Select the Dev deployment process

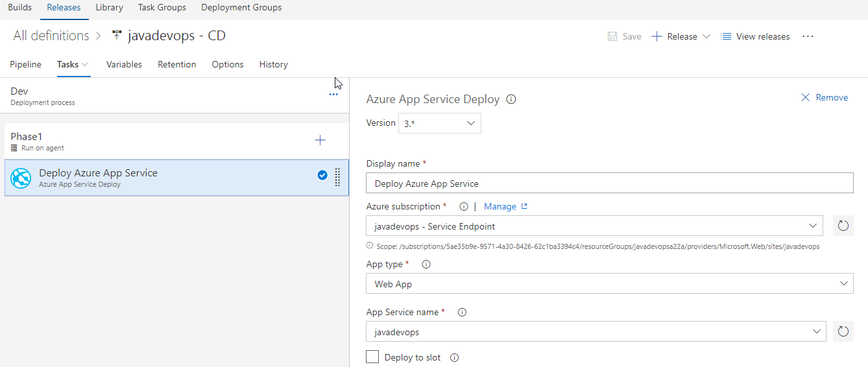pyautogui.click(x=175, y=96)
